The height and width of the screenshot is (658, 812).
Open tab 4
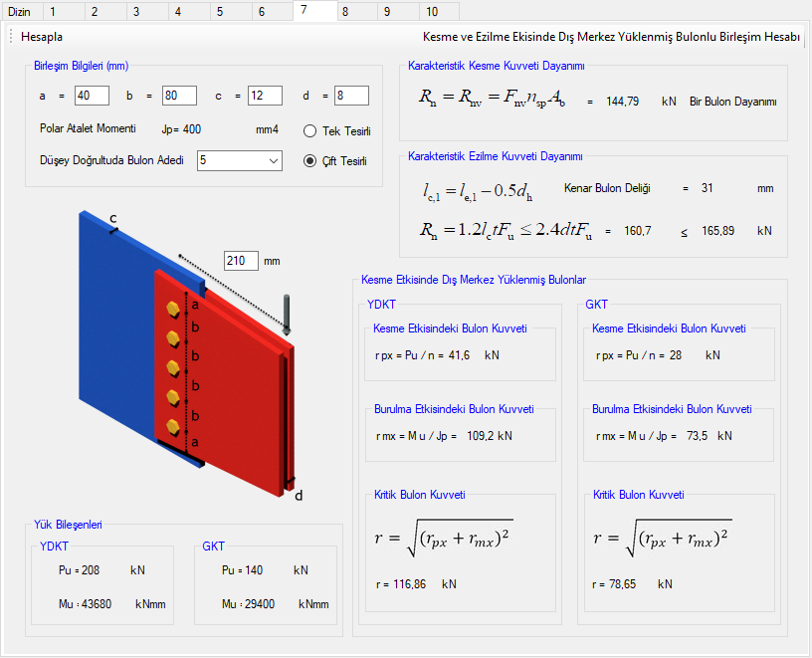tap(189, 11)
